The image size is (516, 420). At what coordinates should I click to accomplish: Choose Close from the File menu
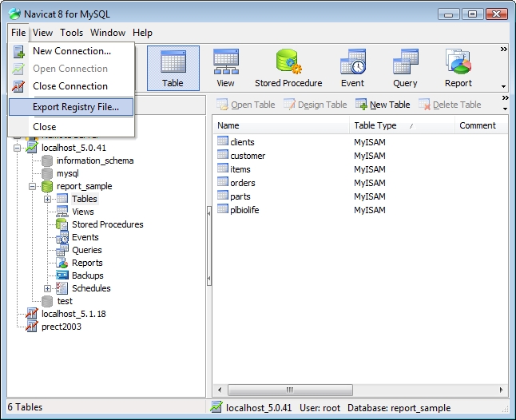point(71,127)
